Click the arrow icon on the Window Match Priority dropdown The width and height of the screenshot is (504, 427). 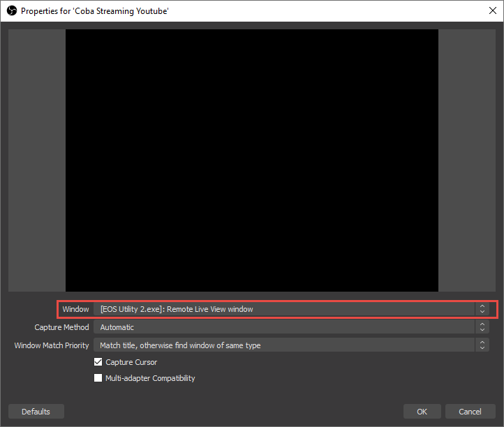482,345
